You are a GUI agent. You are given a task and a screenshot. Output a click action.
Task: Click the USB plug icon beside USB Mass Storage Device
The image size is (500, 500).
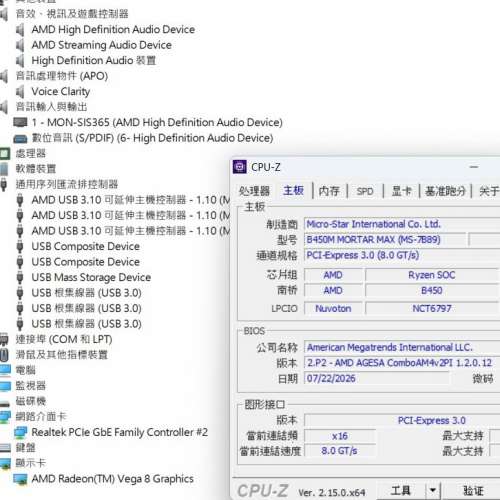(x=20, y=277)
